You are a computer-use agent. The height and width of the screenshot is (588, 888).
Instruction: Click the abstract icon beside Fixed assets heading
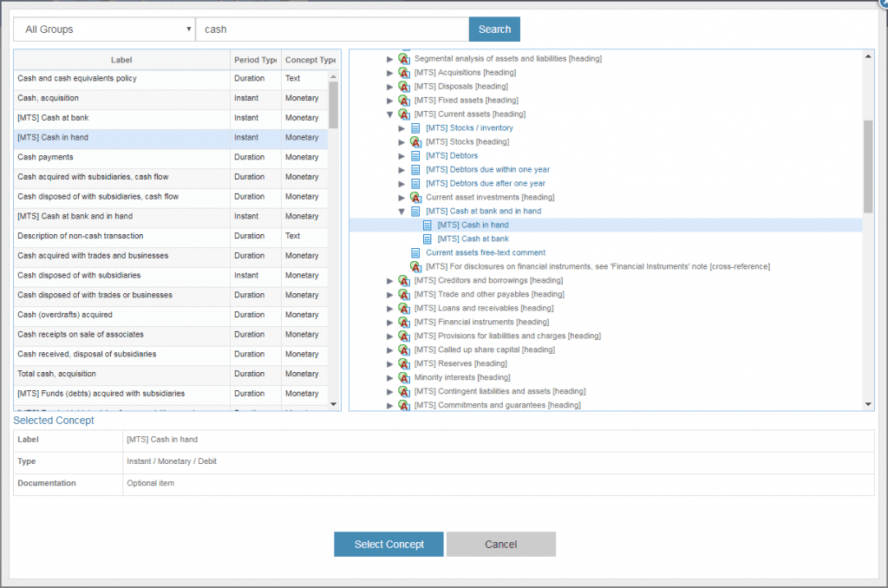point(403,101)
